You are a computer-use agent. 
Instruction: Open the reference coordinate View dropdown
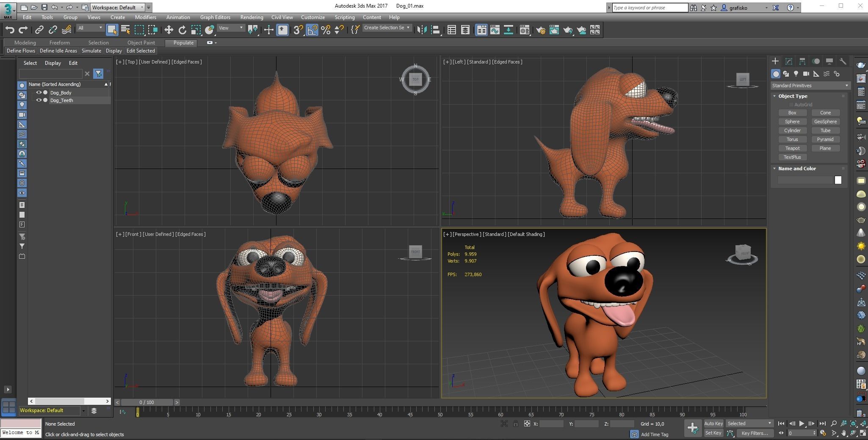click(231, 28)
